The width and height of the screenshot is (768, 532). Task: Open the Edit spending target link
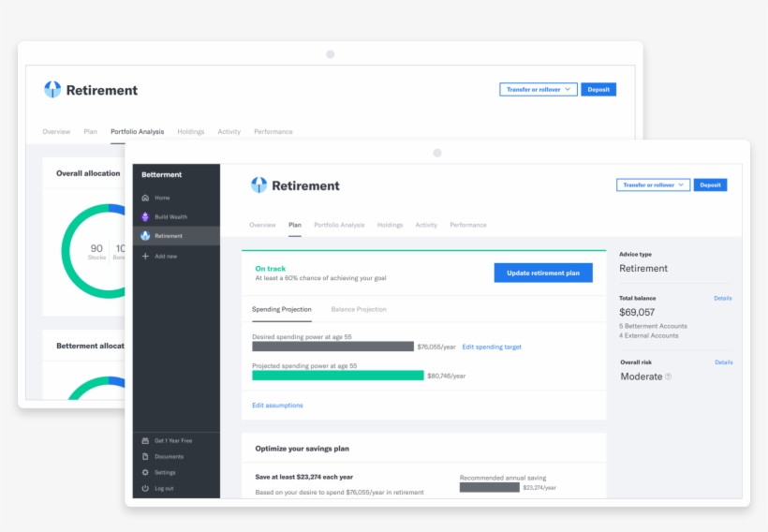point(492,347)
